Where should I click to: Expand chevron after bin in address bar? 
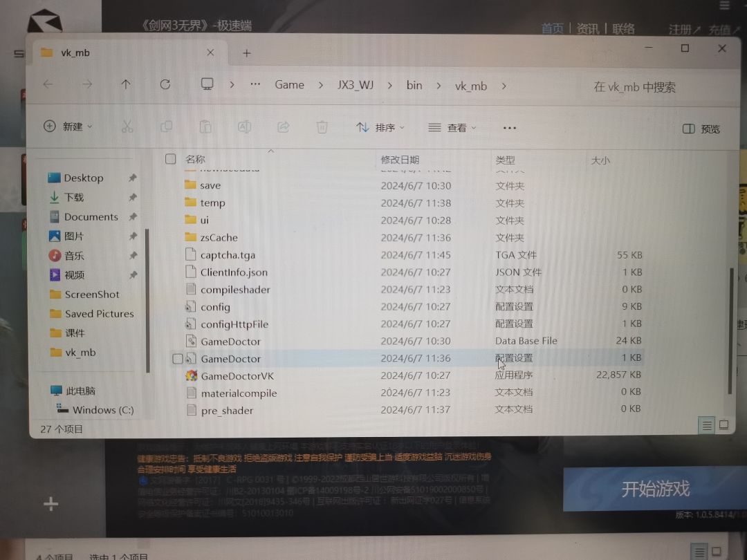point(439,86)
